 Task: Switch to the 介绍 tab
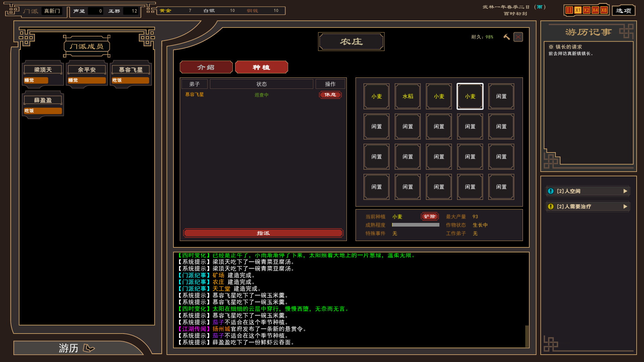tap(206, 67)
